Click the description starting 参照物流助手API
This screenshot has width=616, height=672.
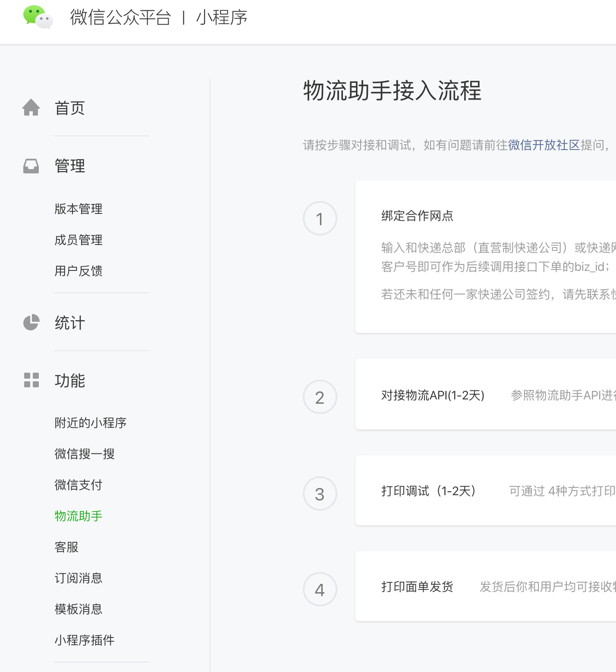point(563,395)
